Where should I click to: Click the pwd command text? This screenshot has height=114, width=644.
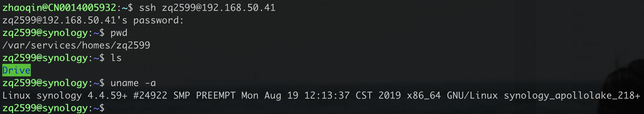coord(119,33)
